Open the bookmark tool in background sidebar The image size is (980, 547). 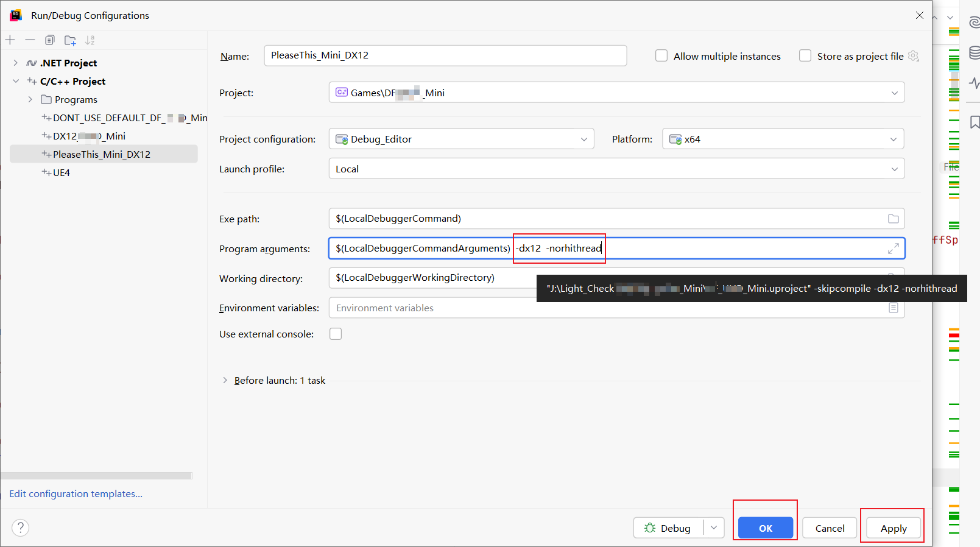[x=975, y=122]
